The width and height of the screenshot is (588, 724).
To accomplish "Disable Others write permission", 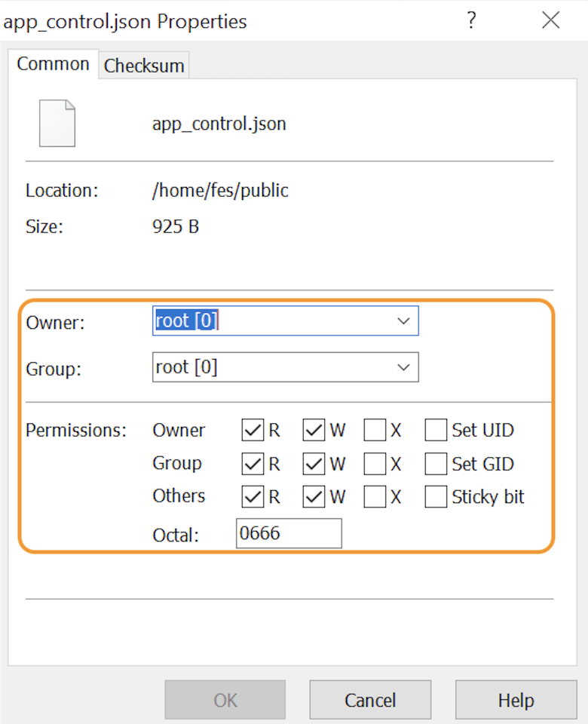I will coord(314,497).
